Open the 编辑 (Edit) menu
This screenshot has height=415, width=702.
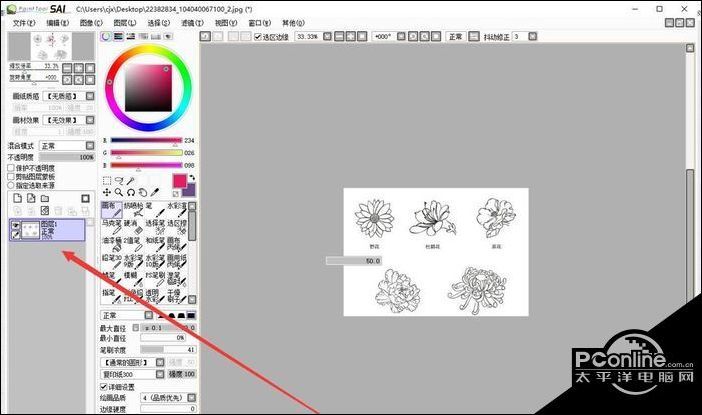[x=58, y=23]
